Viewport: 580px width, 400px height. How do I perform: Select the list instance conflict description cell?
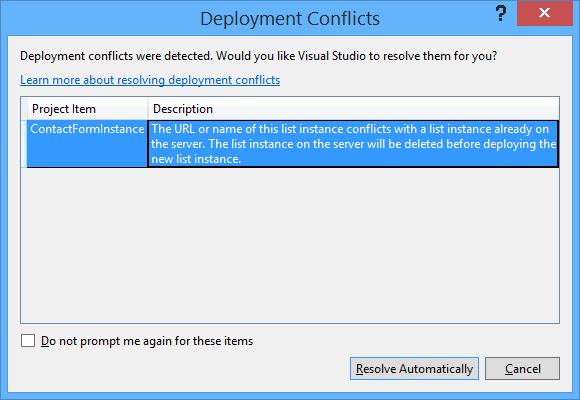click(353, 144)
